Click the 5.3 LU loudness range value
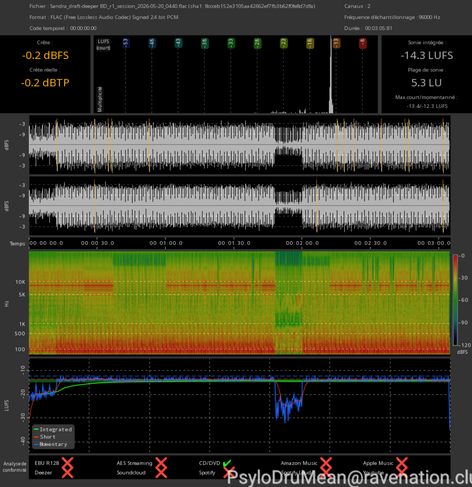Viewport: 472px width, 487px height. tap(426, 83)
